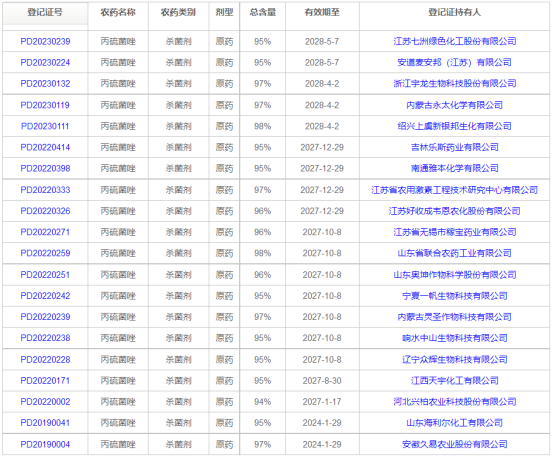Click the 登记证号 column header

click(45, 13)
